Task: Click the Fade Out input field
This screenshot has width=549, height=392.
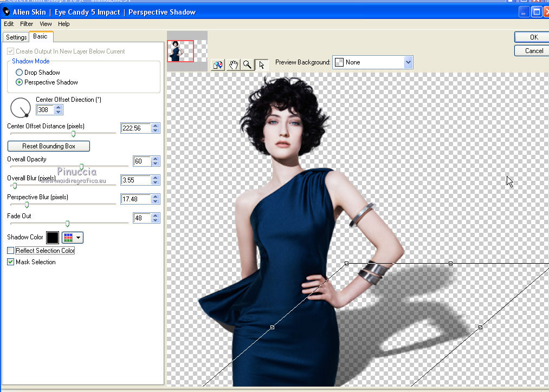Action: (x=142, y=218)
